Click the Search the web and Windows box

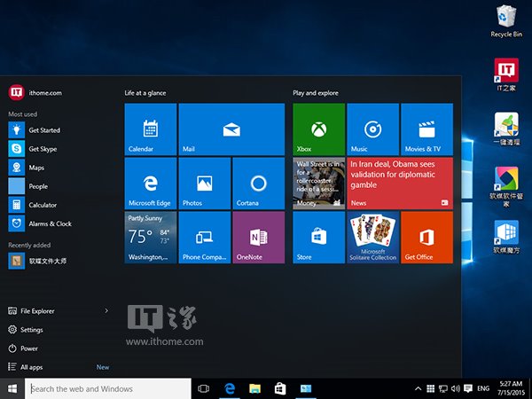pos(108,388)
